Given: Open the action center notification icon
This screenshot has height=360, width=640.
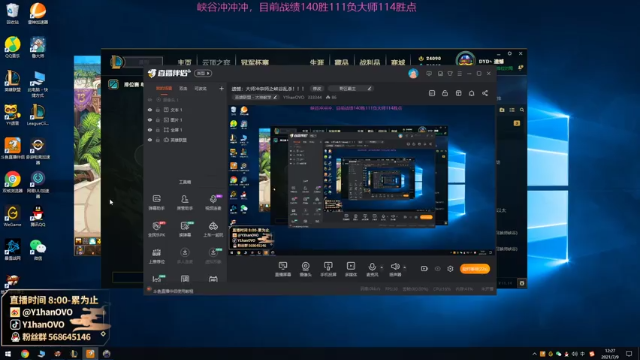Looking at the screenshot, I should (629, 353).
